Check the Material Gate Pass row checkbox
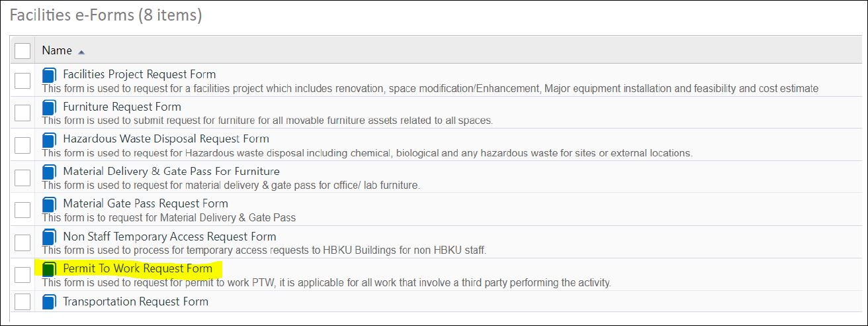The image size is (868, 326). point(22,209)
